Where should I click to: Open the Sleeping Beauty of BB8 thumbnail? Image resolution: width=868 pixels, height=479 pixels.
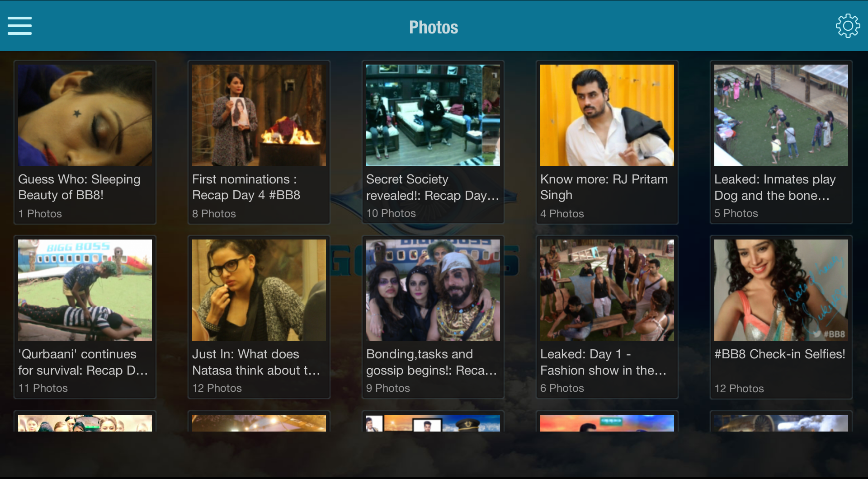click(x=85, y=115)
